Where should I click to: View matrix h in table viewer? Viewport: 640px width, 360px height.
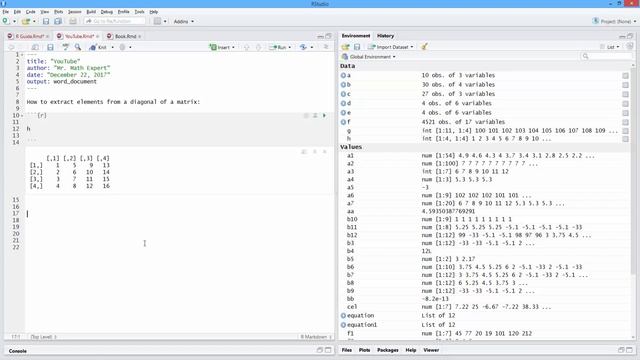coord(625,139)
